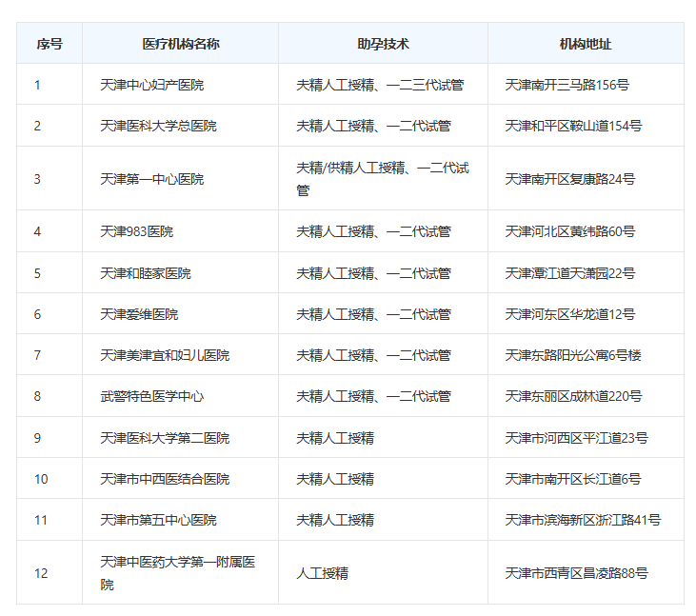Click the 医疗机构名称 column header
This screenshot has width=696, height=616.
(x=181, y=44)
